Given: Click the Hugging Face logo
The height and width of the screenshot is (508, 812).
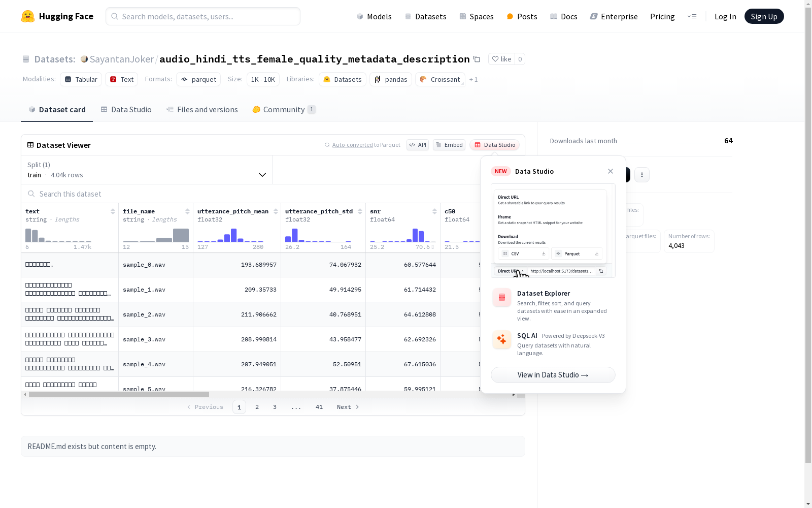Looking at the screenshot, I should [57, 16].
